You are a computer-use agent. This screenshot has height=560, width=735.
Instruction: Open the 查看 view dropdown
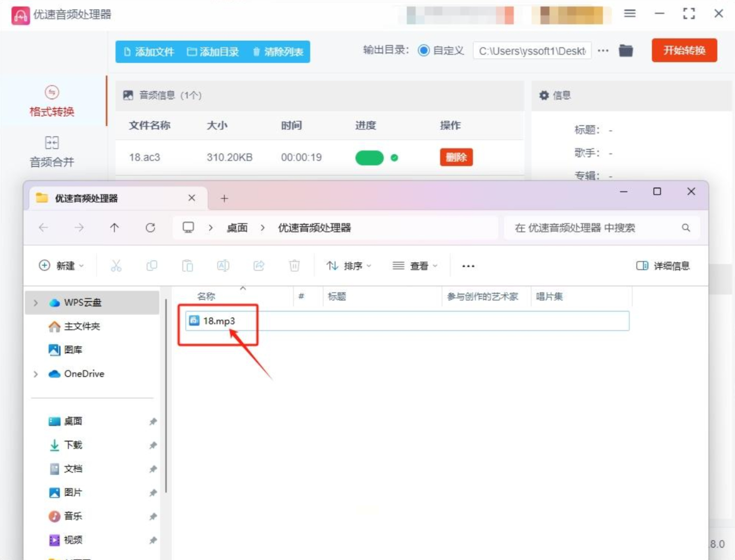click(x=415, y=265)
